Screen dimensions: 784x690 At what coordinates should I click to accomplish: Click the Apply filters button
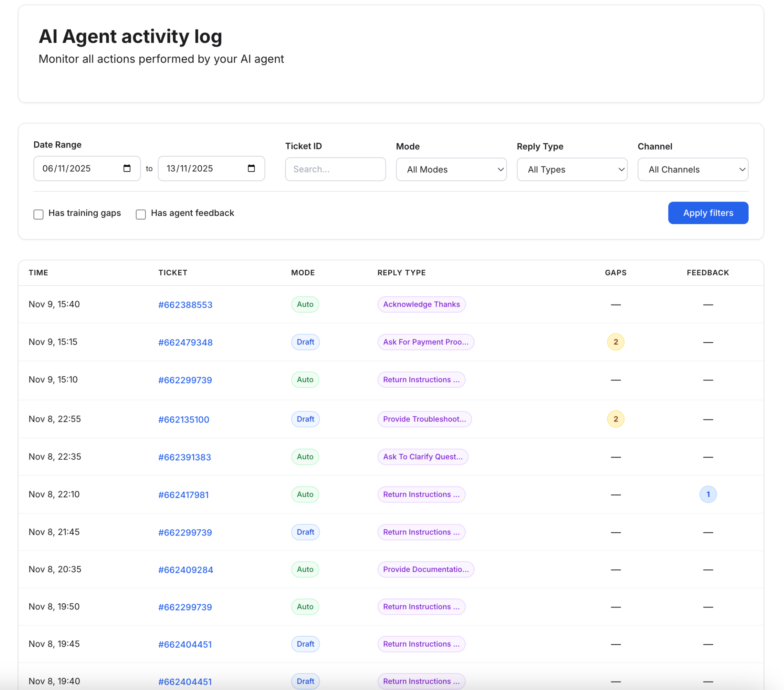[708, 213]
